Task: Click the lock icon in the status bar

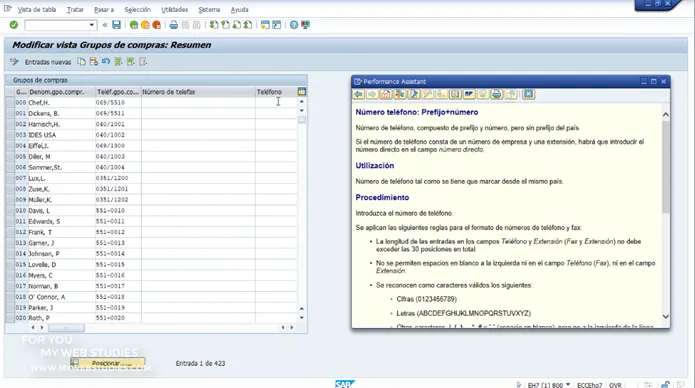Action: 665,384
